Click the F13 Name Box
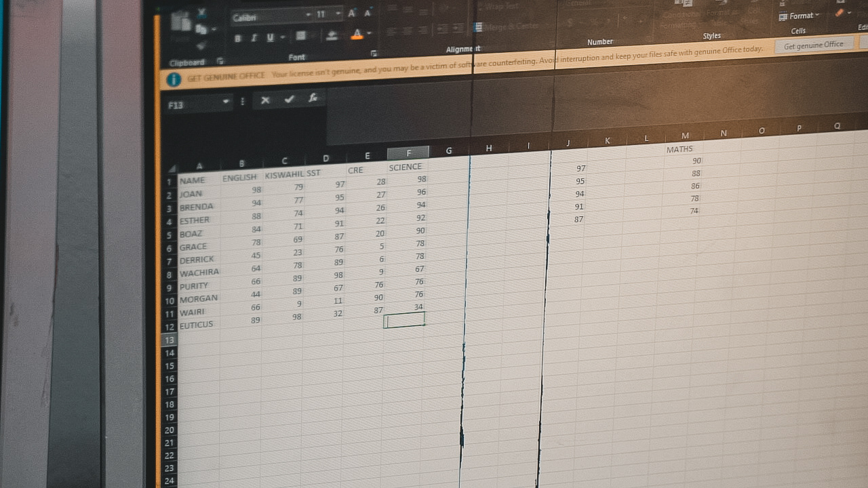 pos(193,104)
